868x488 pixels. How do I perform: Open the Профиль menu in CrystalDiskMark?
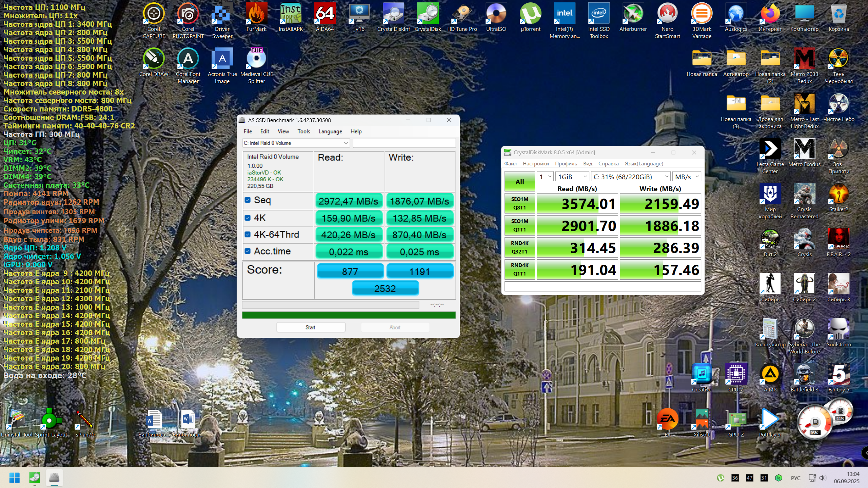click(566, 164)
